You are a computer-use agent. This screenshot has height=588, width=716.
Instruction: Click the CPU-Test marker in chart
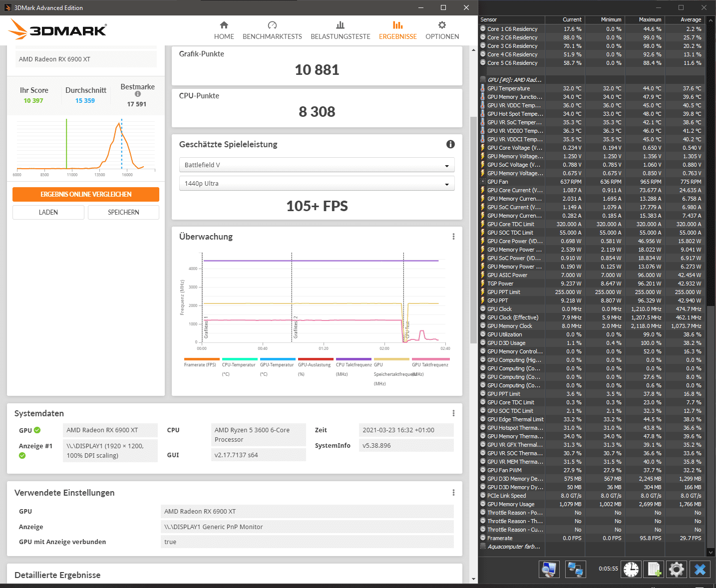coord(407,330)
